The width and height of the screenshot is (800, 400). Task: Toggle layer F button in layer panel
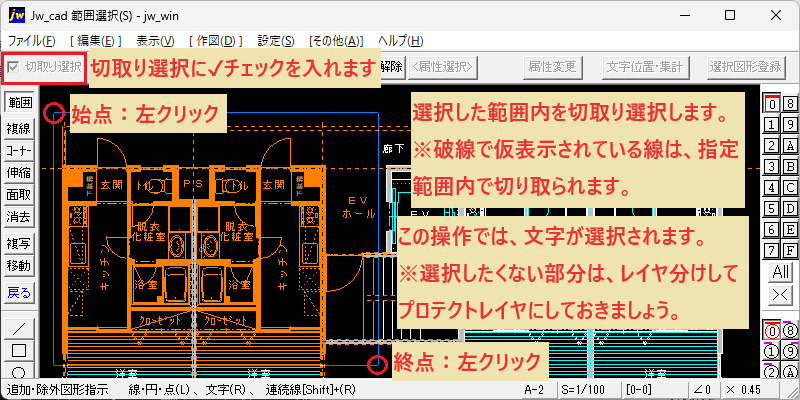pos(790,250)
